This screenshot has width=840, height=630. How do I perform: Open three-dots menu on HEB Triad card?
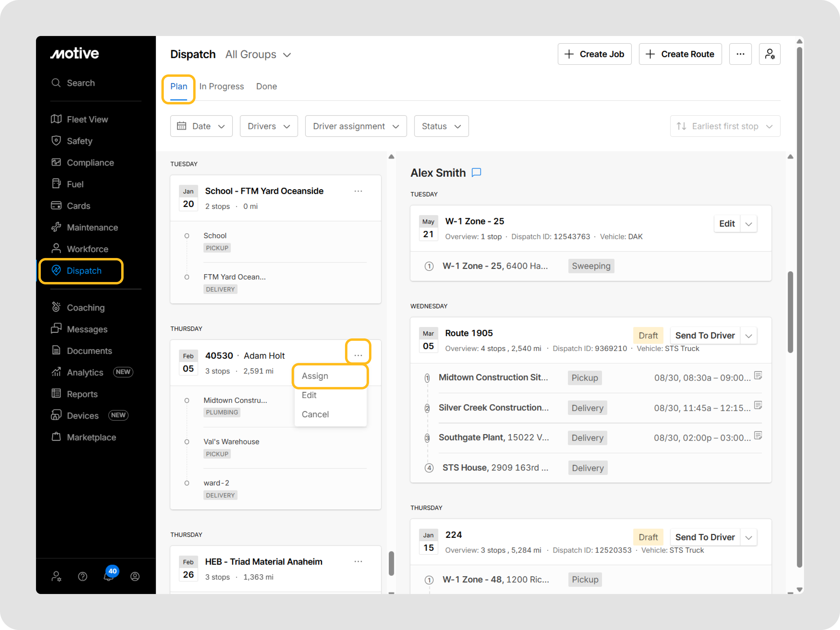click(358, 561)
